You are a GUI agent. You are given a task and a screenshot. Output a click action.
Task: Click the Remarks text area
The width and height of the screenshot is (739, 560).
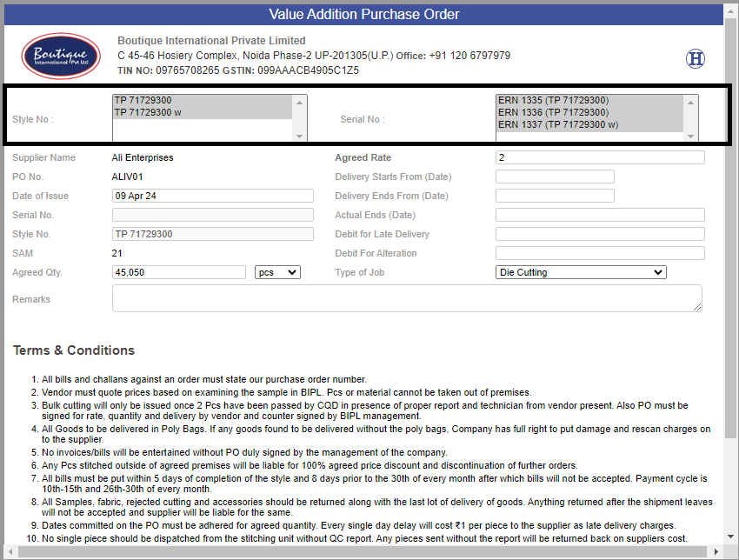tap(407, 298)
